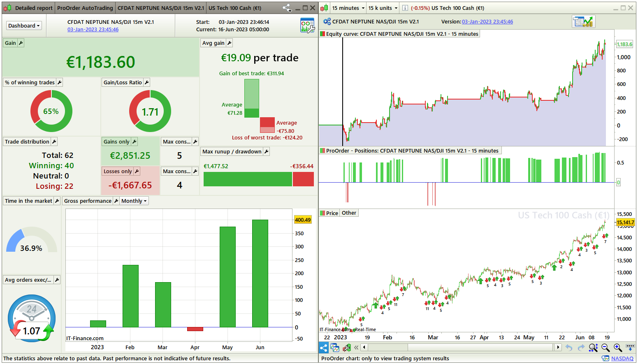This screenshot has height=364, width=638.
Task: Switch to the Other tab in the price panel
Action: pyautogui.click(x=349, y=213)
